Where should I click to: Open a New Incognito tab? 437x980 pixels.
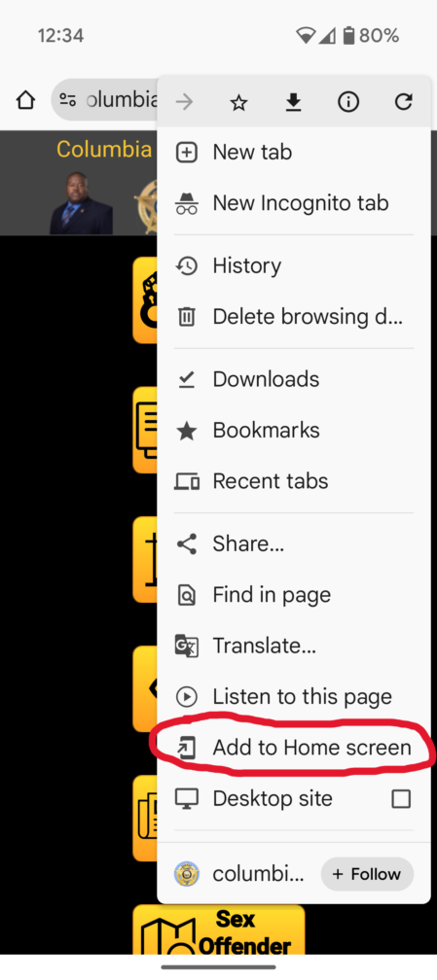294,203
